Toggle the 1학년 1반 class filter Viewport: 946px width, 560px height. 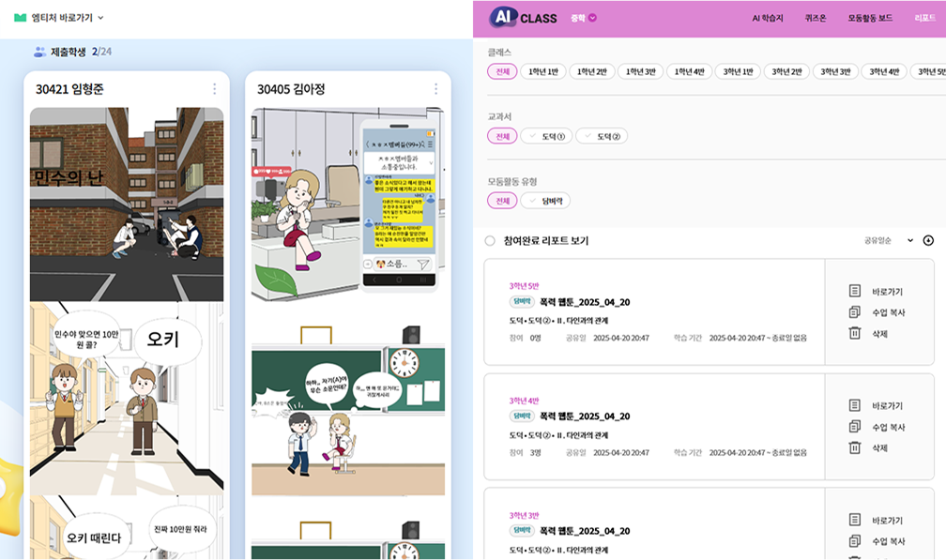tap(543, 71)
